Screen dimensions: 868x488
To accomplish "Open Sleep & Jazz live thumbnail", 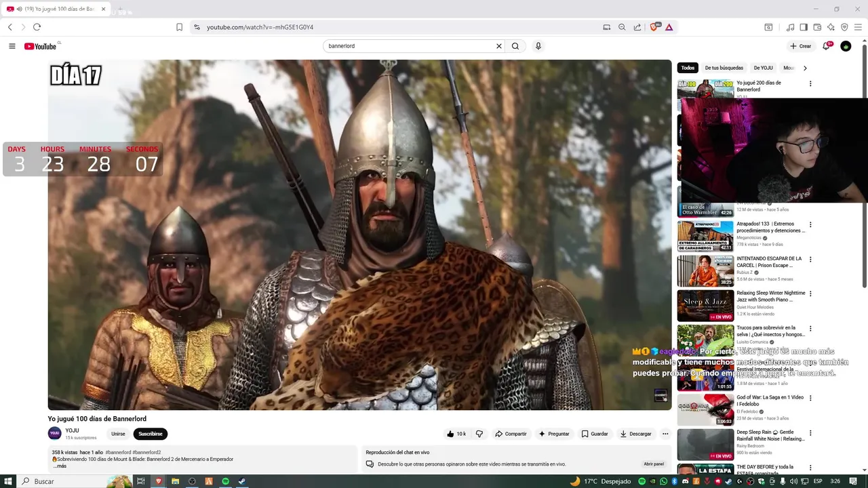I will pyautogui.click(x=705, y=305).
